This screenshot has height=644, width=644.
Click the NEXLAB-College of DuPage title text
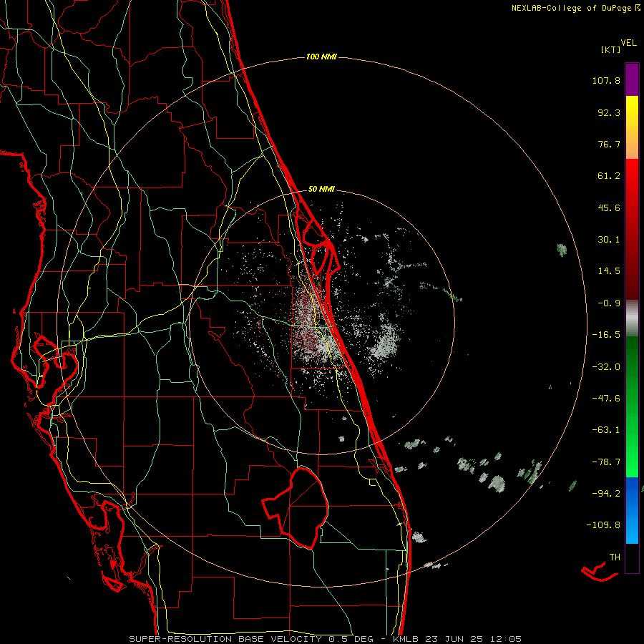[576, 8]
